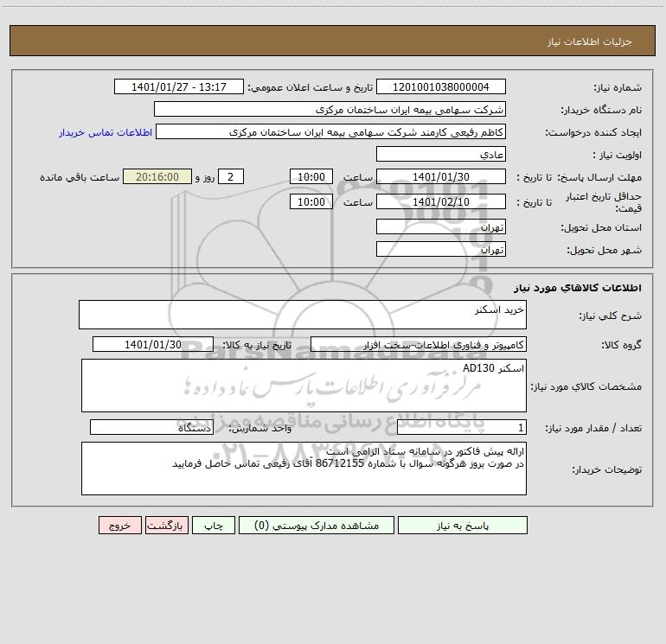Image resolution: width=666 pixels, height=644 pixels.
Task: Click the label استان محل تحویل
Action: coord(601,227)
